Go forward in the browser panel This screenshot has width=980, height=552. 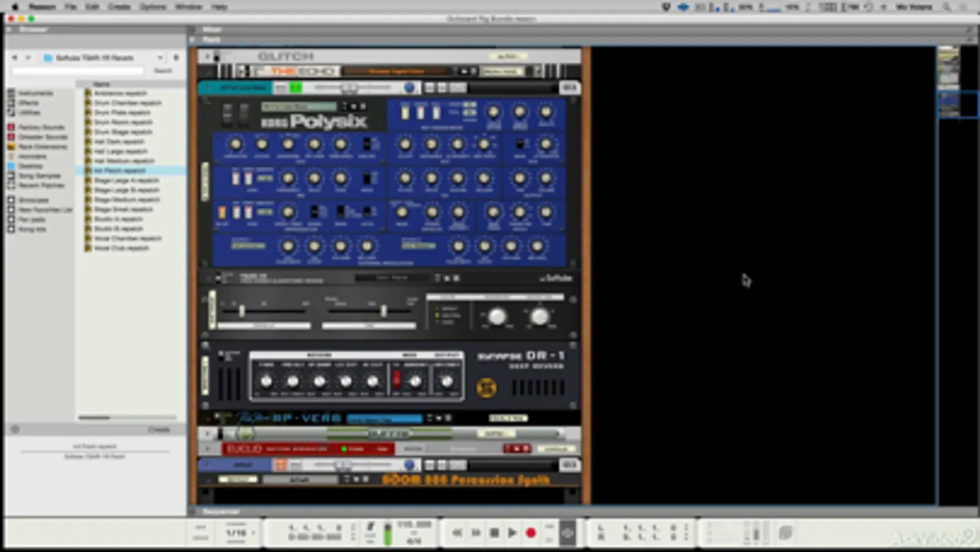point(28,57)
